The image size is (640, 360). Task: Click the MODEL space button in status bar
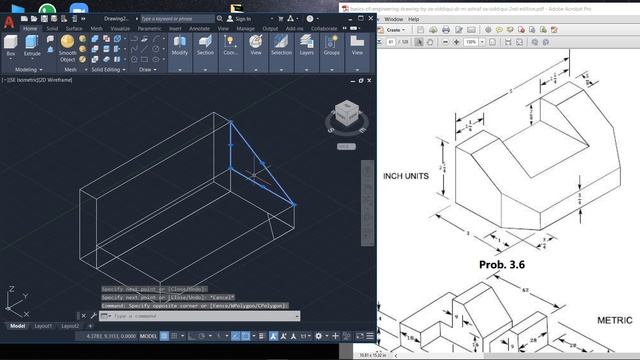[x=148, y=336]
